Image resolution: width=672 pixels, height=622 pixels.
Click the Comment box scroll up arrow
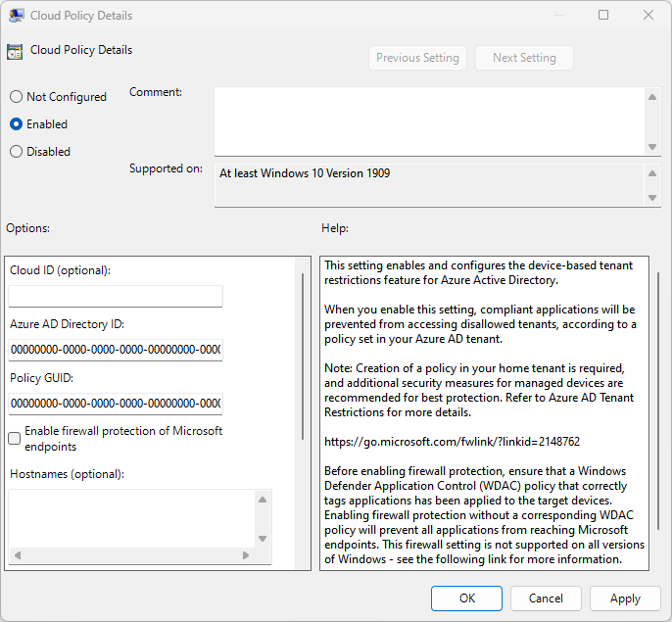652,97
